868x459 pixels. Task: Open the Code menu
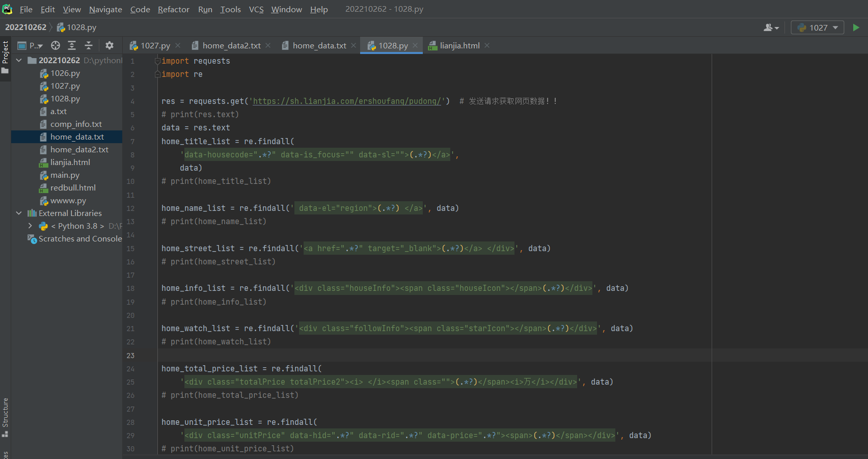[140, 9]
